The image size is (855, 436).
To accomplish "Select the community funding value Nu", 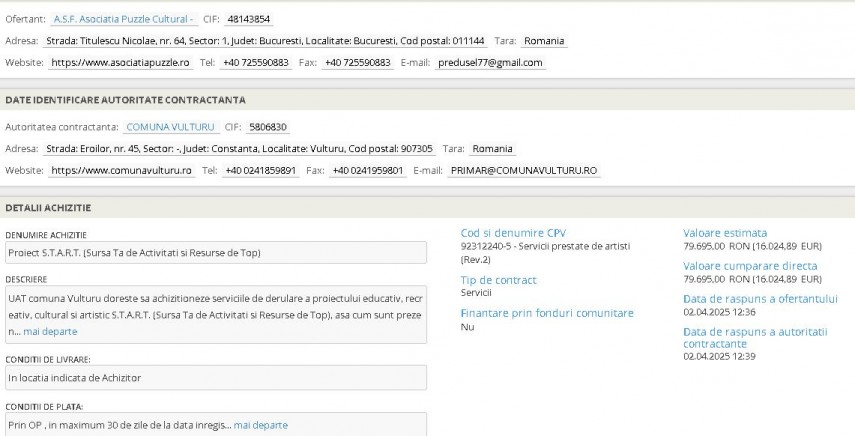I will (x=467, y=327).
